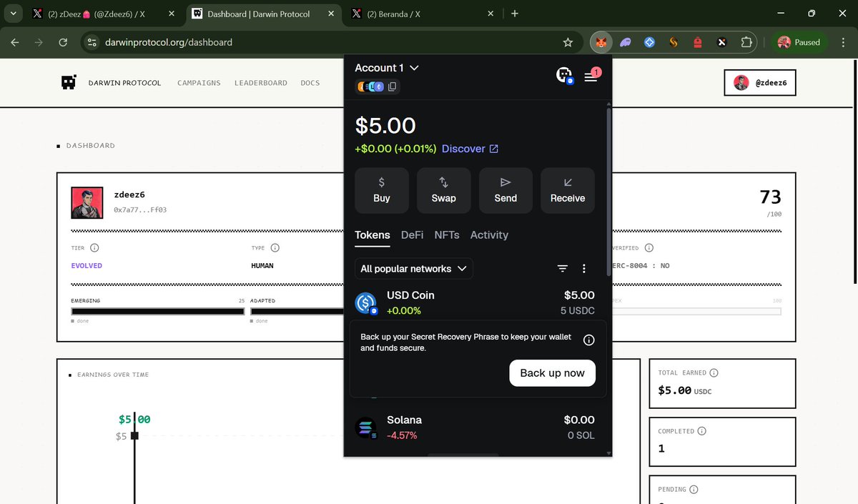Open the CAMPAIGNS nav link
858x504 pixels.
point(199,83)
